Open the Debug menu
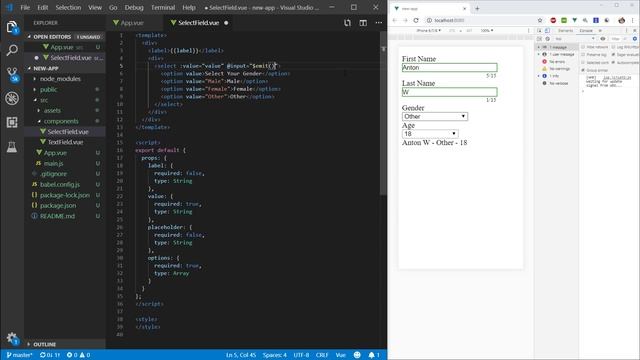The width and height of the screenshot is (640, 360). [x=134, y=7]
